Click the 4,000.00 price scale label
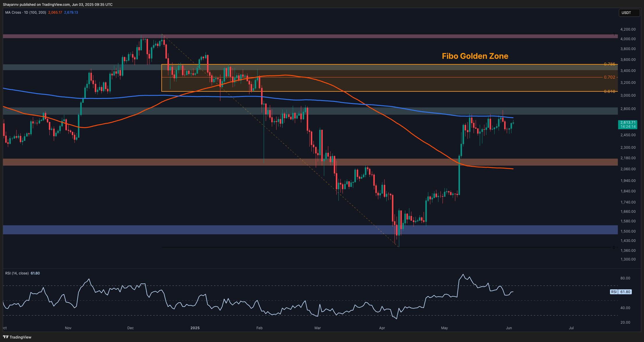644x342 pixels. [x=627, y=39]
